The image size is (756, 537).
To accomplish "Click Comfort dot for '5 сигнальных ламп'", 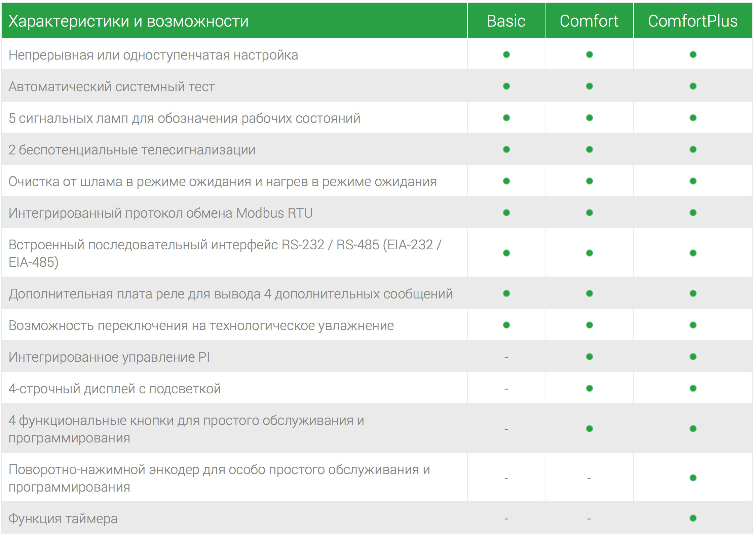I will pos(590,118).
